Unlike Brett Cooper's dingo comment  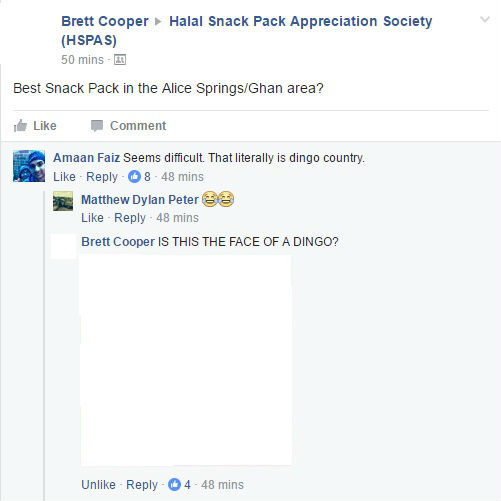(x=98, y=485)
